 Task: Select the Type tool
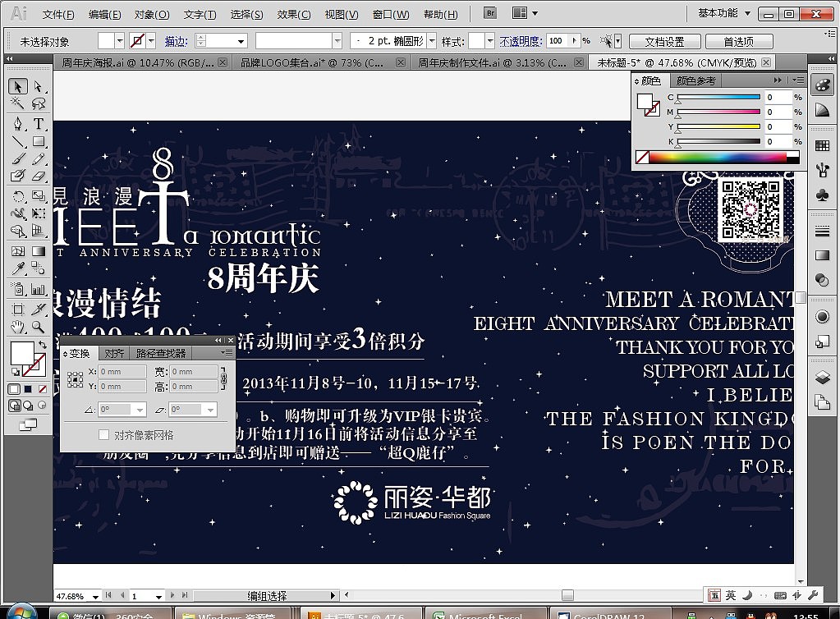point(39,123)
